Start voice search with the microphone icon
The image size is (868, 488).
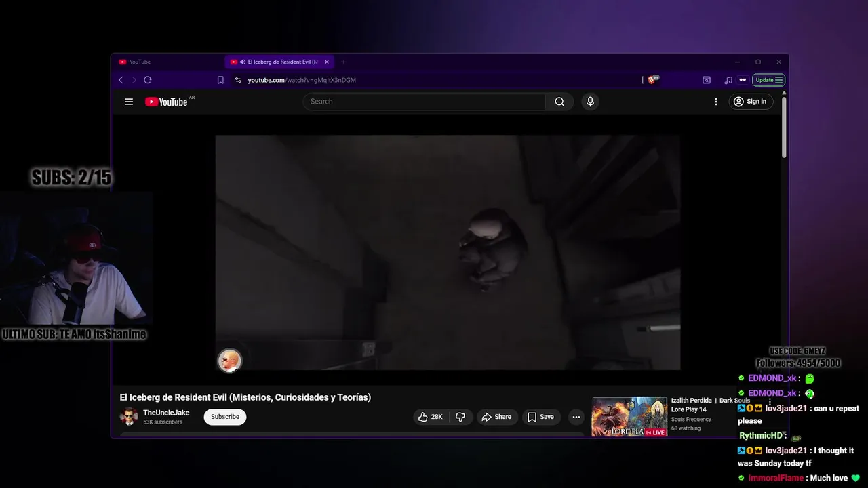coord(590,102)
